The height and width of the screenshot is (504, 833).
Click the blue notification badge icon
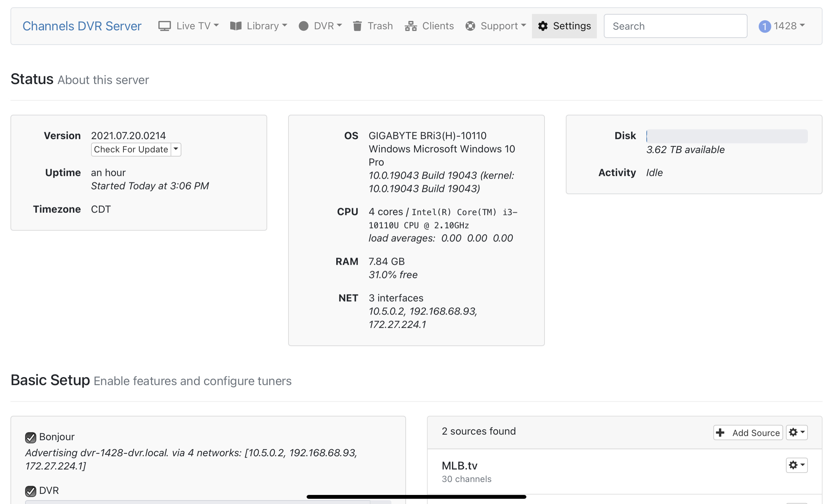click(765, 26)
